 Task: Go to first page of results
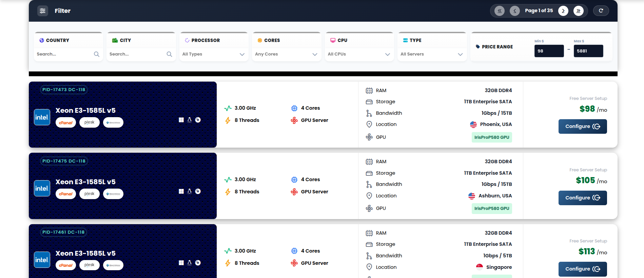click(x=499, y=11)
